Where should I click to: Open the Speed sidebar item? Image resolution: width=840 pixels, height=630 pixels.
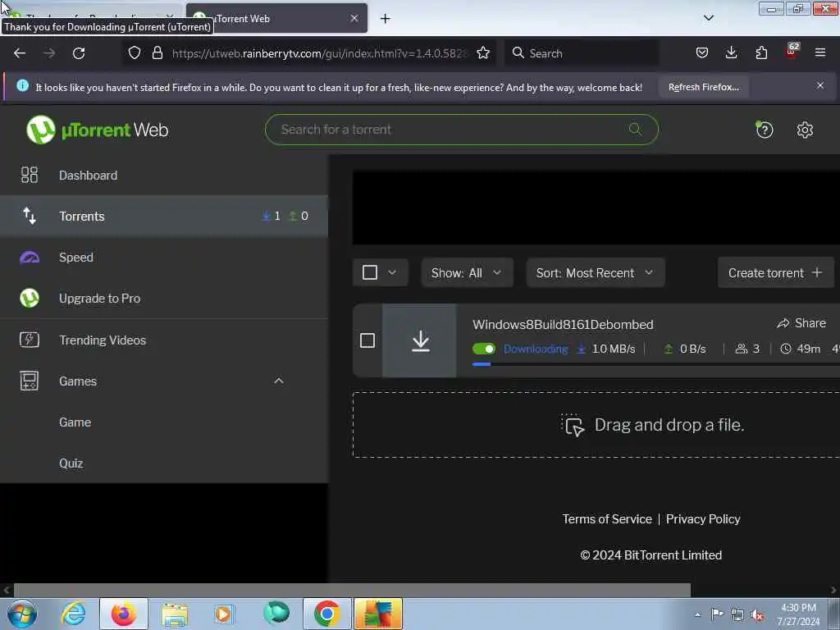[x=164, y=258]
